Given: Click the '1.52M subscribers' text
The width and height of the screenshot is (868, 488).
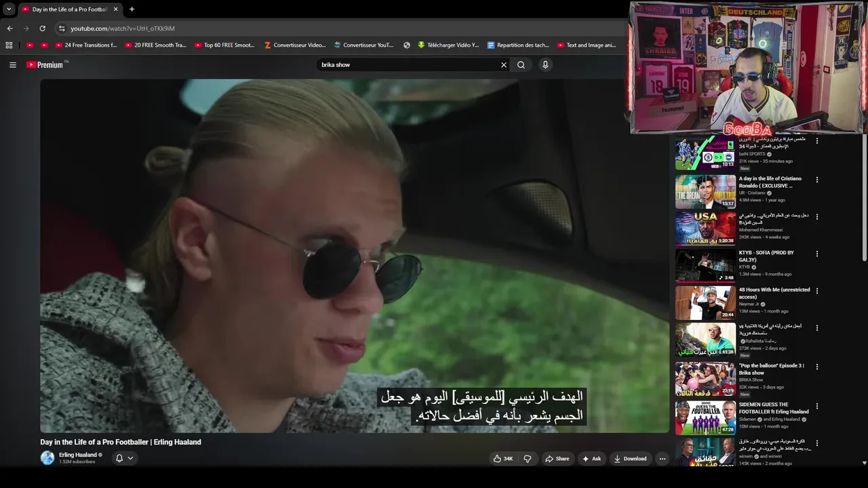Looking at the screenshot, I should coord(77,462).
